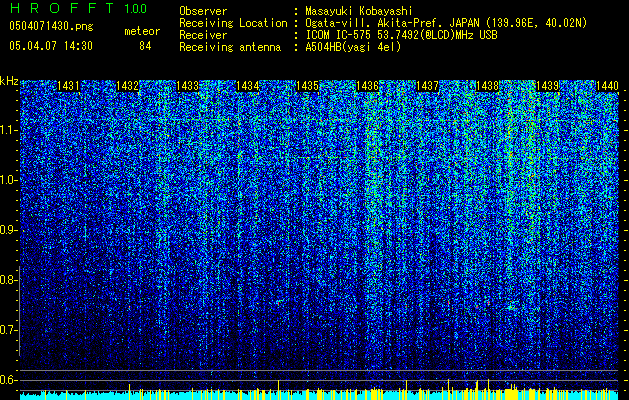The image size is (629, 400).
Task: Click the Ogata-vill. Akita-Pref. JAPAN location text
Action: click(446, 24)
